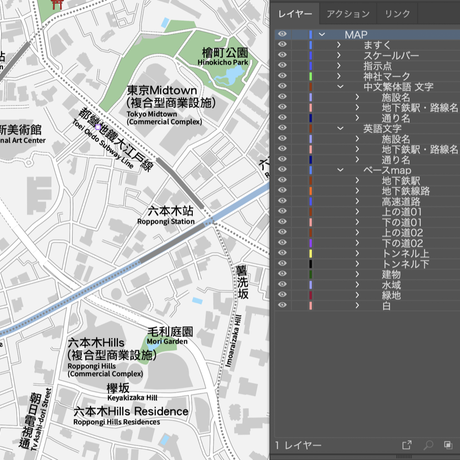Image resolution: width=460 pixels, height=460 pixels.
Task: Click the 檜町公園 park label
Action: tap(225, 53)
